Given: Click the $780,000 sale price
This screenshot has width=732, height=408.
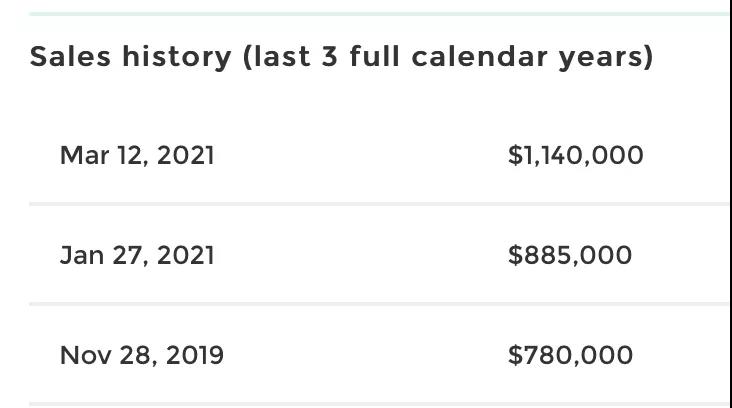Looking at the screenshot, I should coord(570,355).
